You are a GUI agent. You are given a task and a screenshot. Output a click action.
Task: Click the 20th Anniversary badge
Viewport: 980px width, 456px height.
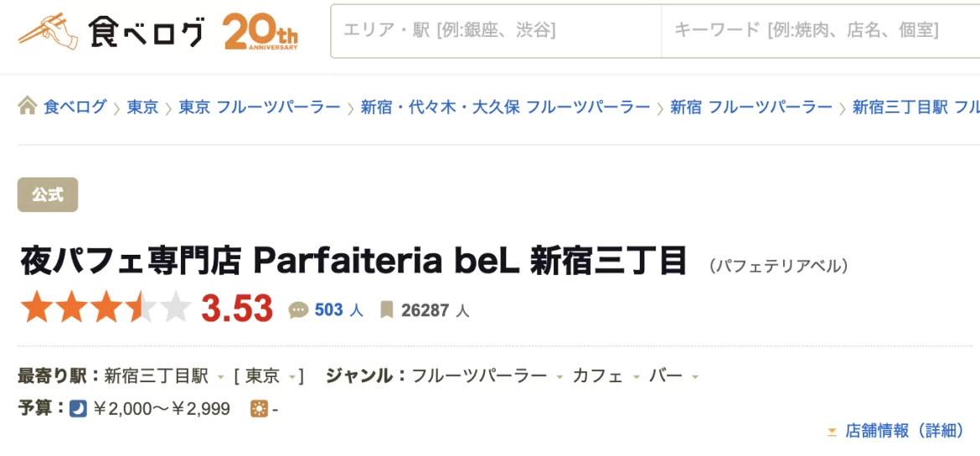tap(260, 32)
